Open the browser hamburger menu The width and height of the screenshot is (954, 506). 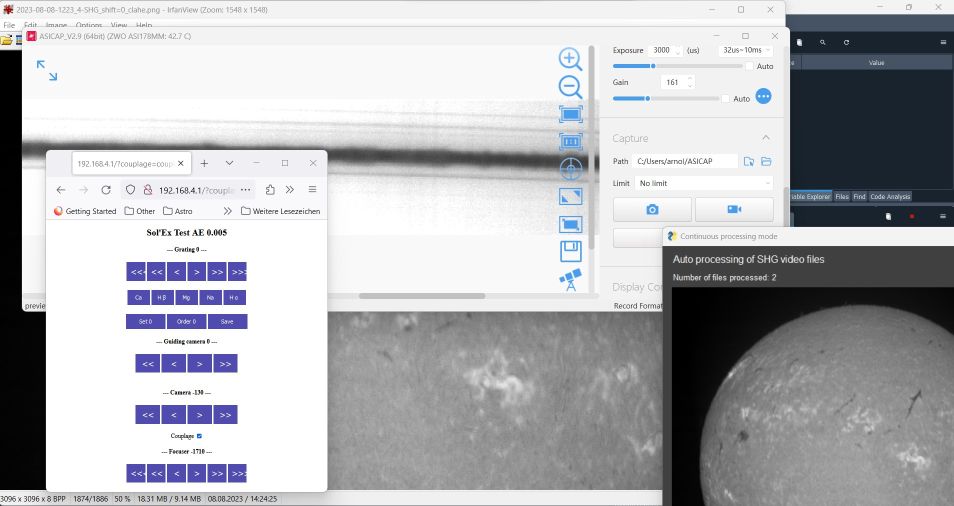point(312,190)
